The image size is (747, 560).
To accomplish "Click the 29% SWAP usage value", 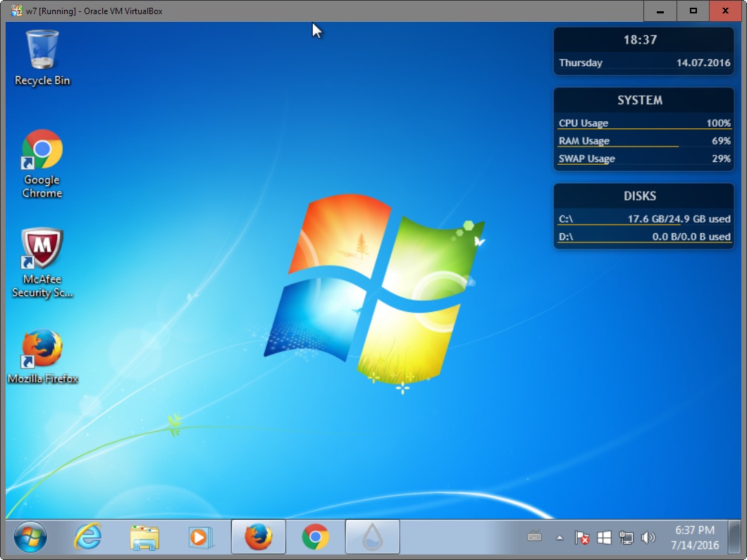I will tap(721, 158).
